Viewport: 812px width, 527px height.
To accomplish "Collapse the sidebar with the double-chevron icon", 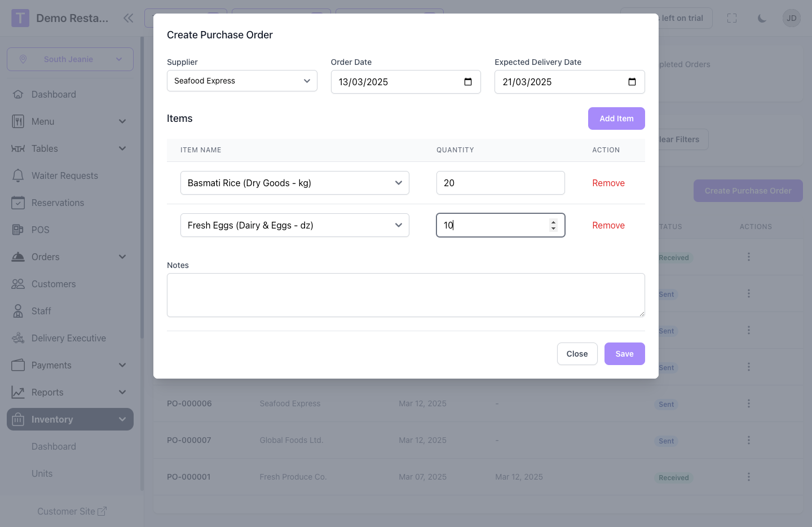I will tap(129, 18).
